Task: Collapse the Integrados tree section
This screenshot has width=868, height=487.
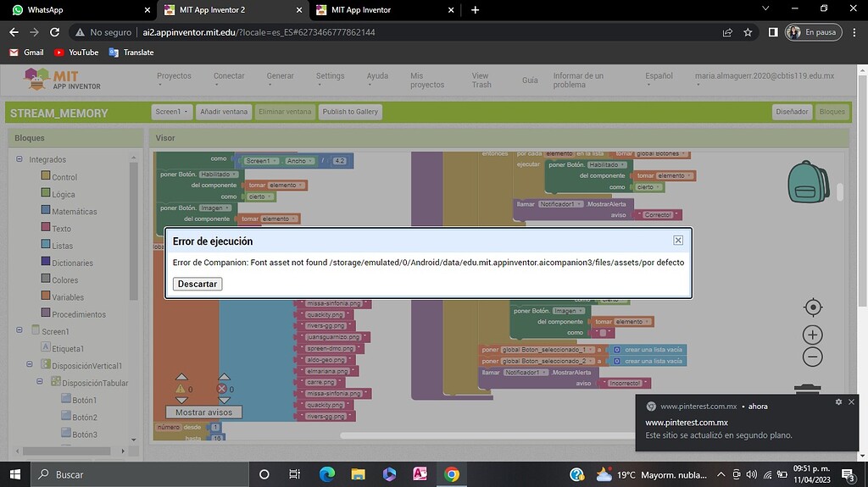Action: pos(20,159)
